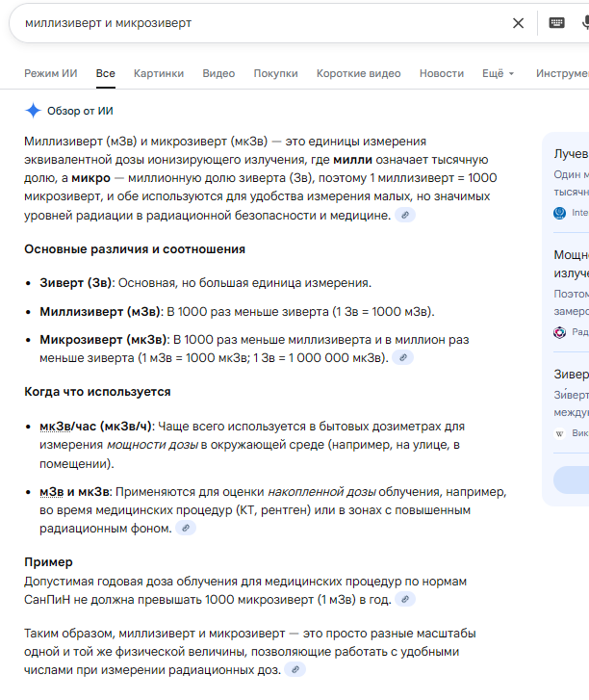The width and height of the screenshot is (589, 700).
Task: Open the source chip after 'радиационных доз'
Action: pos(295,669)
